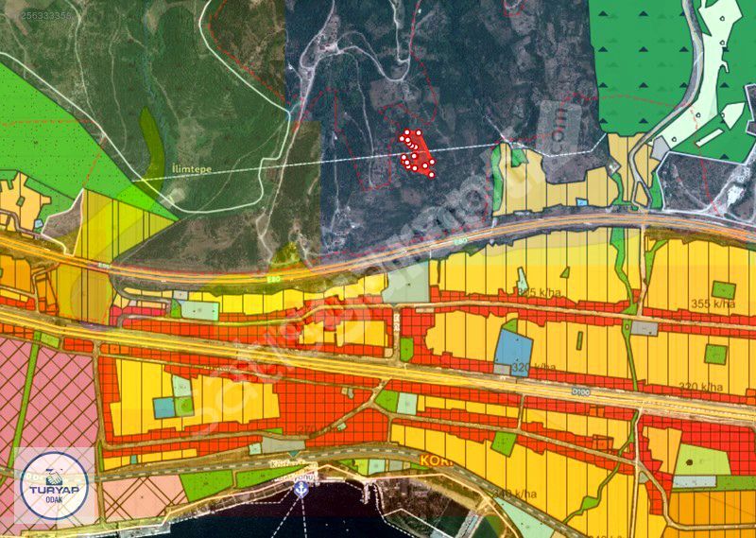Click the small green square below 355 k/ha
Screen dimensions: 756x538
715,353
